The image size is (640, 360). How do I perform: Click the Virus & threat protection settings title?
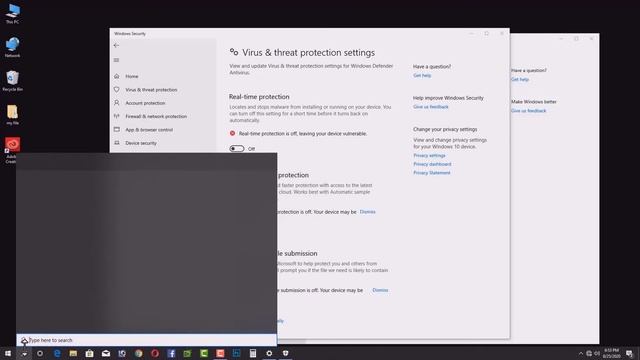pyautogui.click(x=308, y=53)
